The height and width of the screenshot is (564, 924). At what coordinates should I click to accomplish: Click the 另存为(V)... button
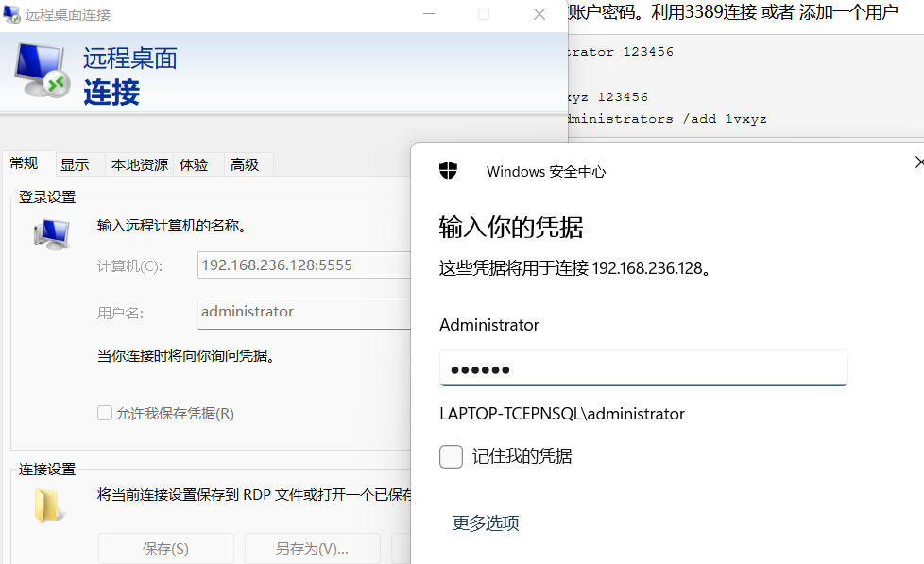coord(312,549)
